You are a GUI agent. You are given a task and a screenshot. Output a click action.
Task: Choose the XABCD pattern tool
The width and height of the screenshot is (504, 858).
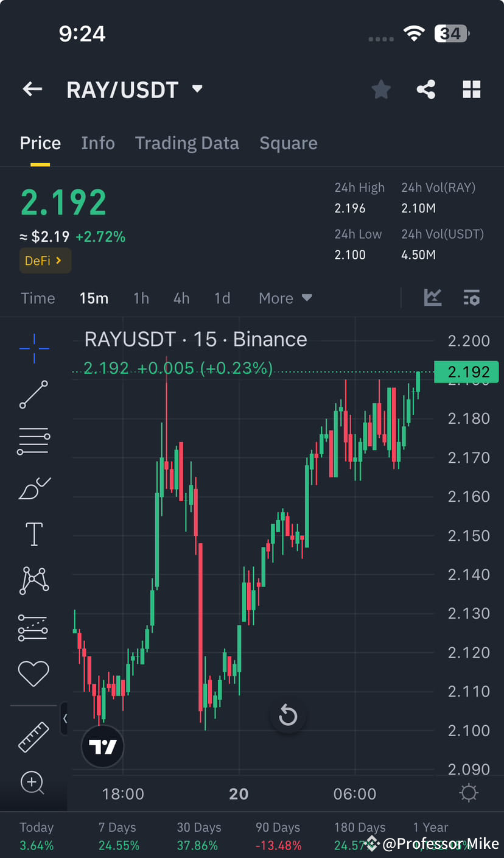coord(33,580)
